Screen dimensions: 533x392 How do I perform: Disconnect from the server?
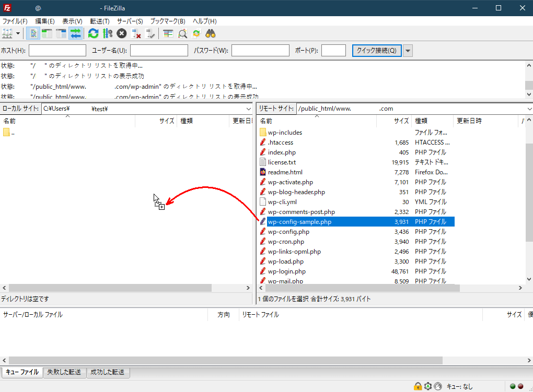(136, 33)
